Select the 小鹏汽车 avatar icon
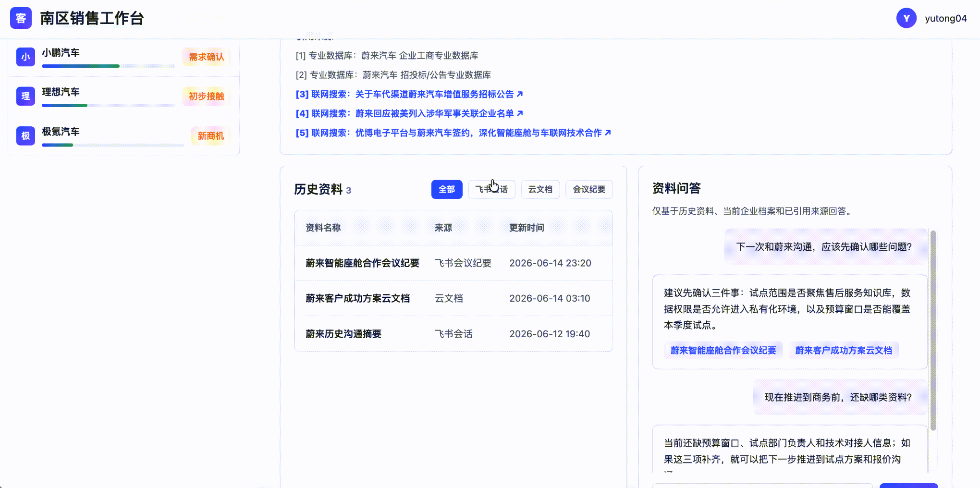Screen dimensions: 980x488 click(25, 57)
